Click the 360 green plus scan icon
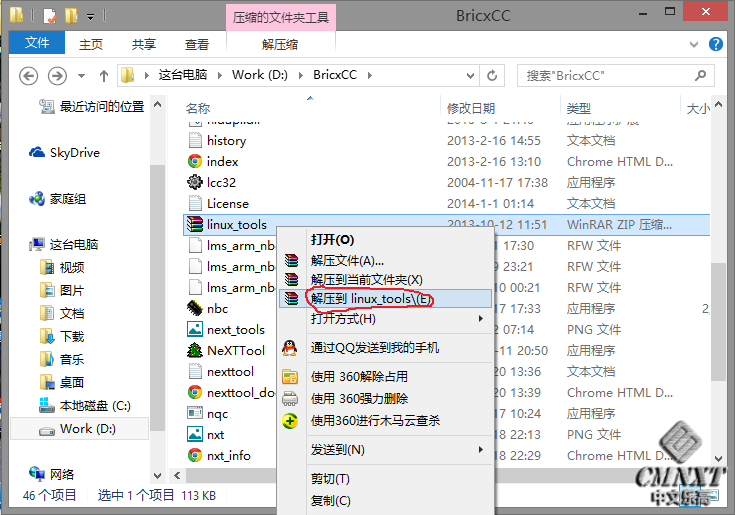This screenshot has width=735, height=515. tap(290, 421)
